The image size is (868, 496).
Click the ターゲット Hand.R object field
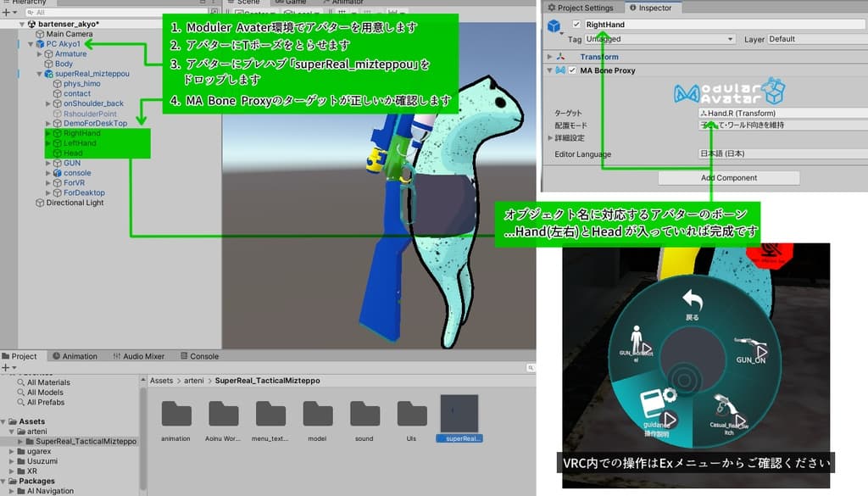(782, 113)
